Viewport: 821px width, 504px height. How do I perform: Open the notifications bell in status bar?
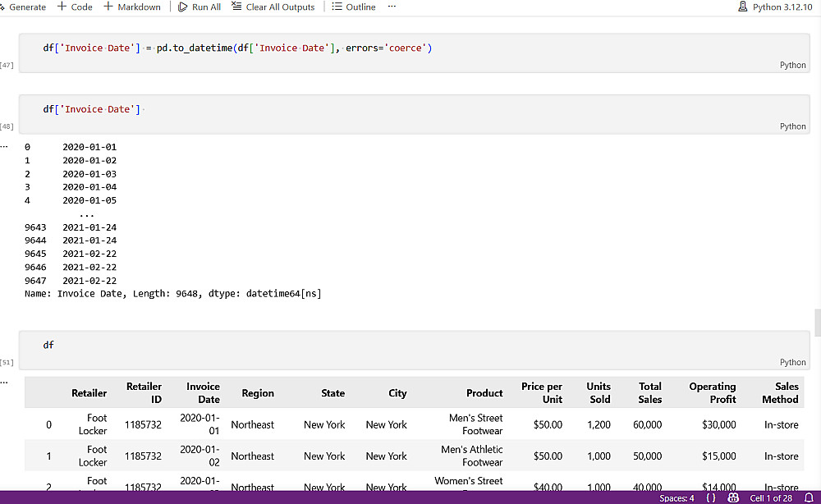tap(809, 498)
